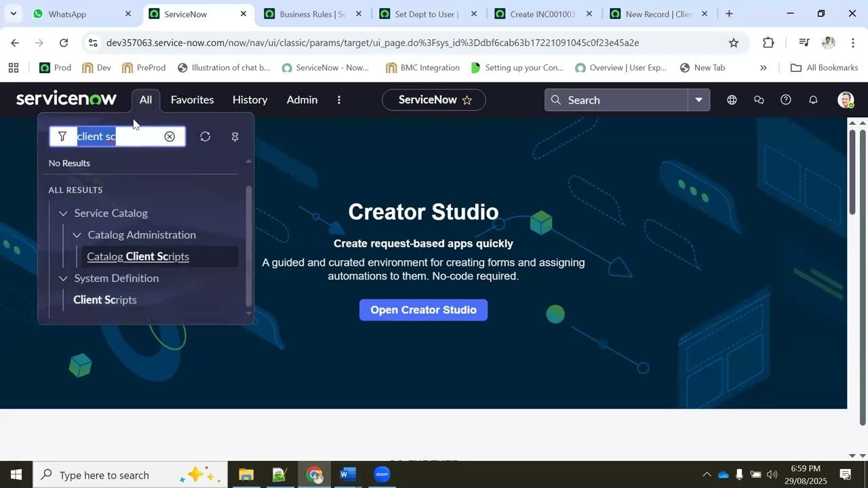868x488 pixels.
Task: Open the Client Scripts module
Action: pos(105,300)
